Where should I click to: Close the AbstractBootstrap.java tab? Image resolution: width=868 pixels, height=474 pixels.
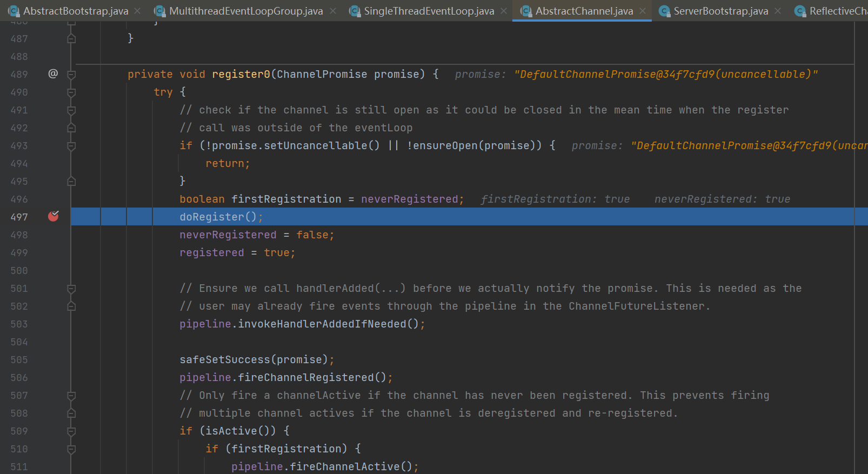(138, 11)
